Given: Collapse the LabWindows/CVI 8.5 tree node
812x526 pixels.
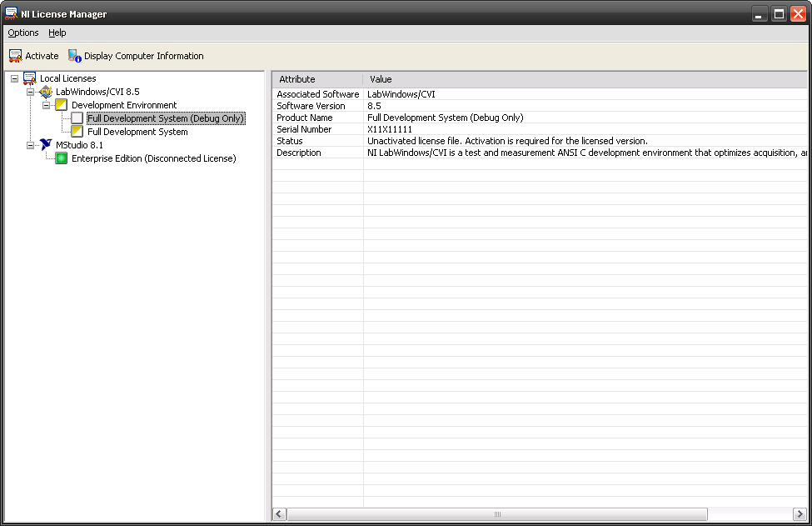Looking at the screenshot, I should (x=31, y=92).
